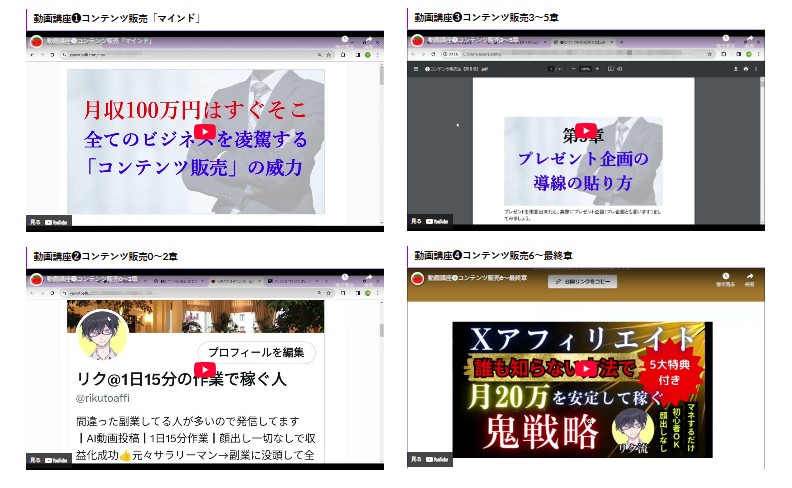Open video ❶ via 見る YouTube button
The image size is (792, 488).
point(48,222)
